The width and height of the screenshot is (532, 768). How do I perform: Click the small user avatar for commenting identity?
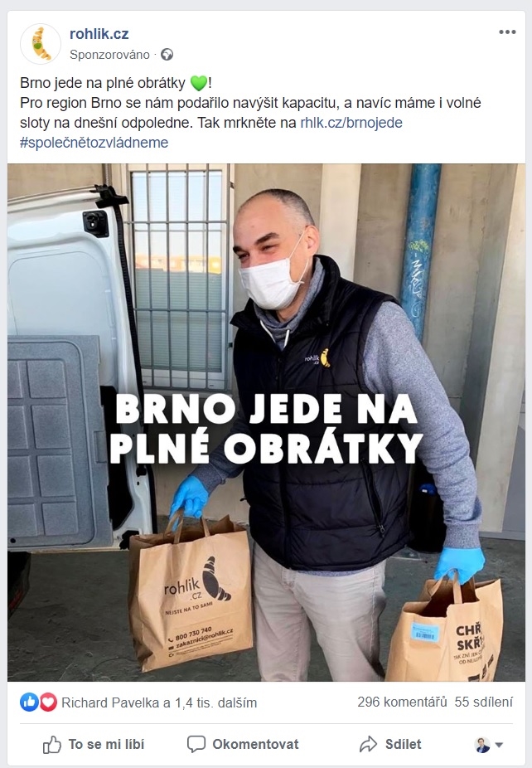(482, 745)
